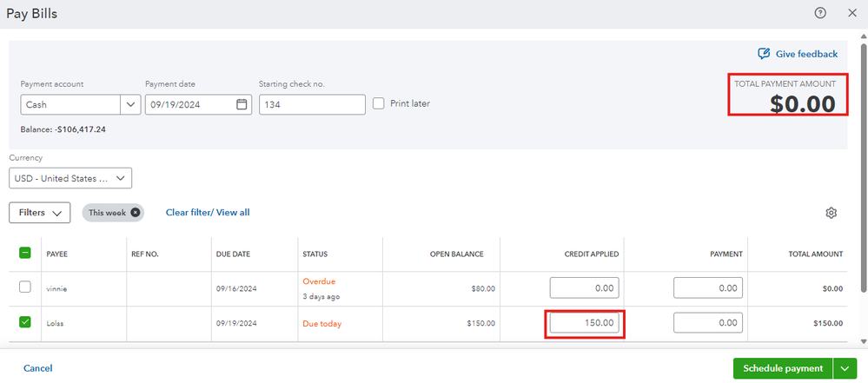Enable the Print later checkbox

point(379,103)
